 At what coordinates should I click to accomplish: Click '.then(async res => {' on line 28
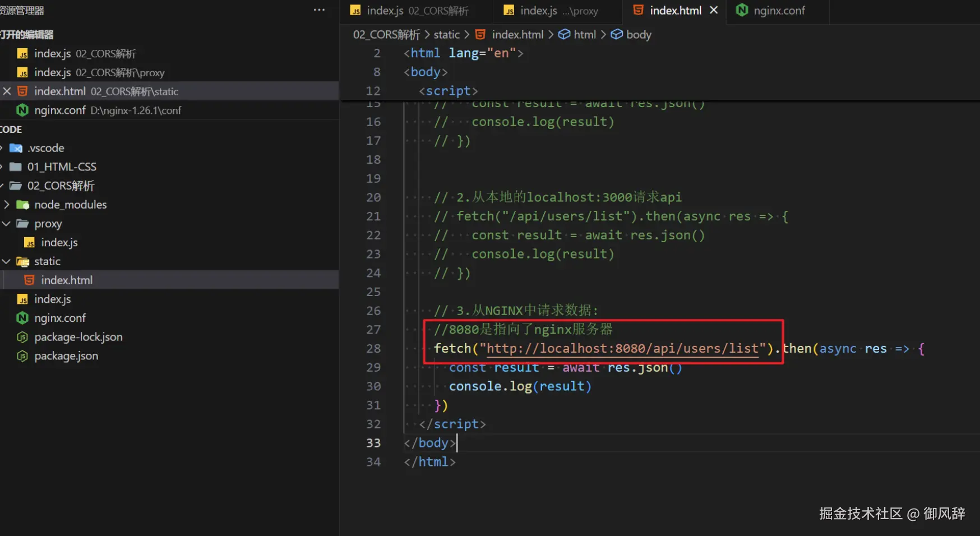pos(849,349)
